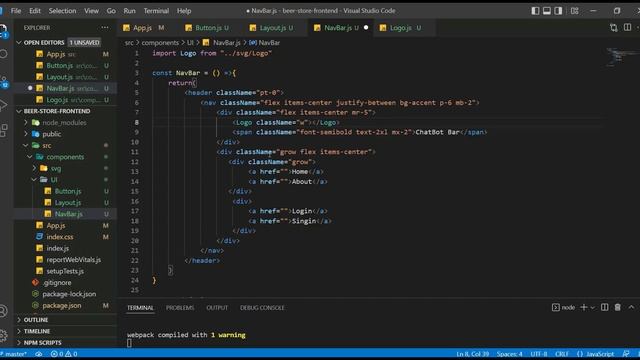Open the terminal launch profile dropdown
Screen dimensions: 640x360
tap(593, 307)
